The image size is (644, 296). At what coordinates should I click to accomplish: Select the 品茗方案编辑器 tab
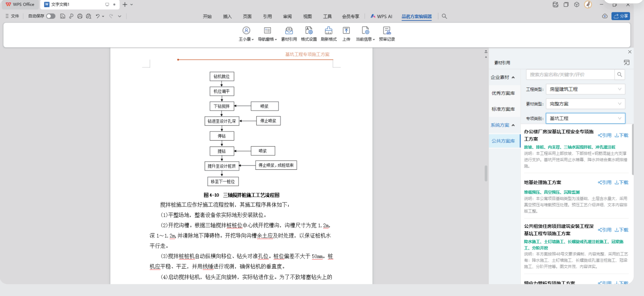click(x=417, y=17)
